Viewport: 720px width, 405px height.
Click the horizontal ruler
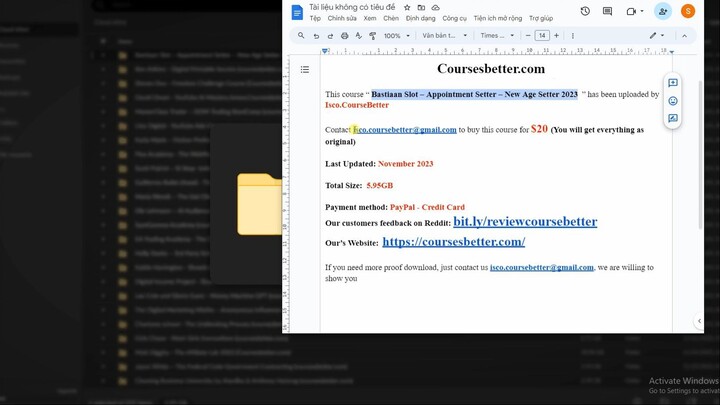pyautogui.click(x=498, y=51)
